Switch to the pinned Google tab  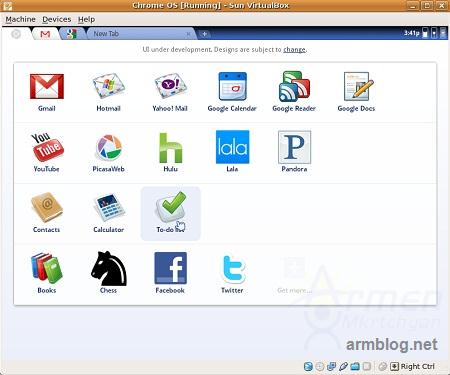[71, 34]
